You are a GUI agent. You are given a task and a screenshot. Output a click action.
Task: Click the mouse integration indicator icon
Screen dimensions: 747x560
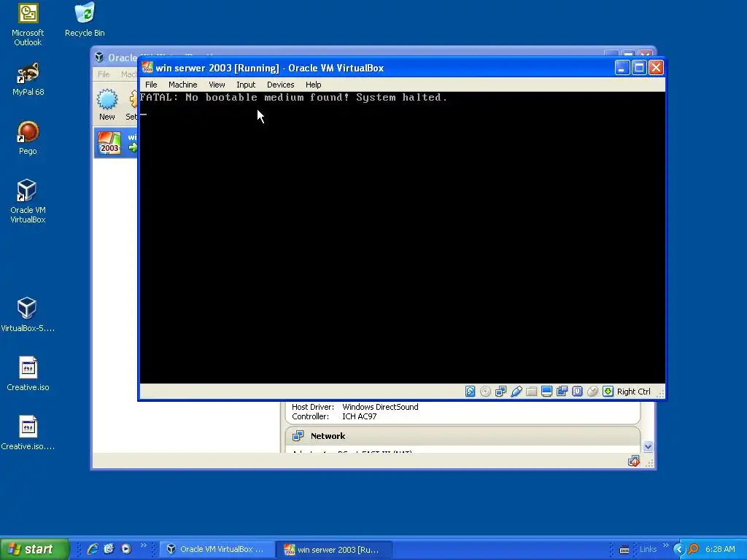click(x=592, y=392)
